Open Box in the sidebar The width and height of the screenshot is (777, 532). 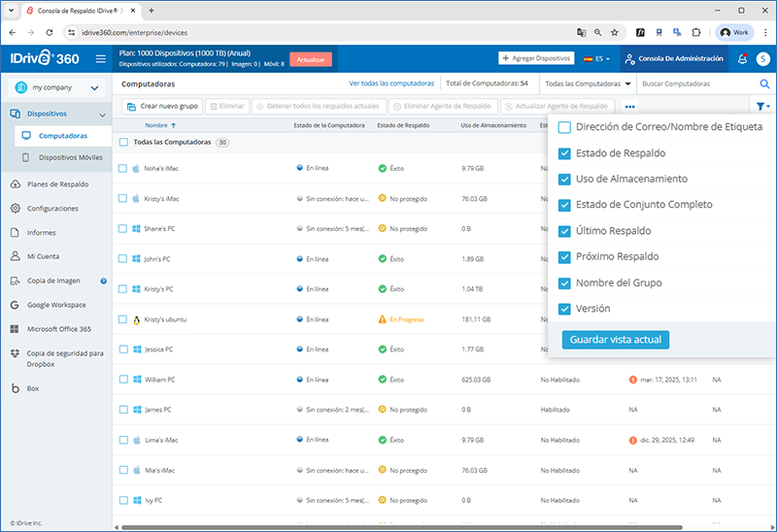click(x=33, y=388)
